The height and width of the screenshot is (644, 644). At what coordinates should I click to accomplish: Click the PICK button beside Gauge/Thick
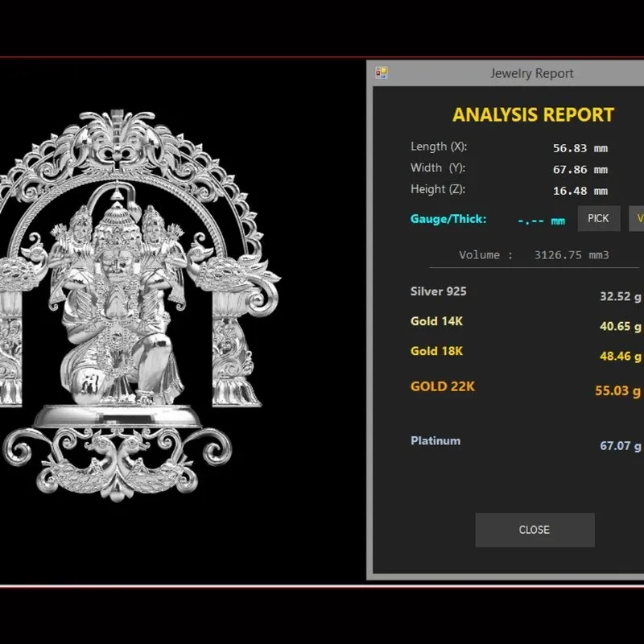coord(598,218)
